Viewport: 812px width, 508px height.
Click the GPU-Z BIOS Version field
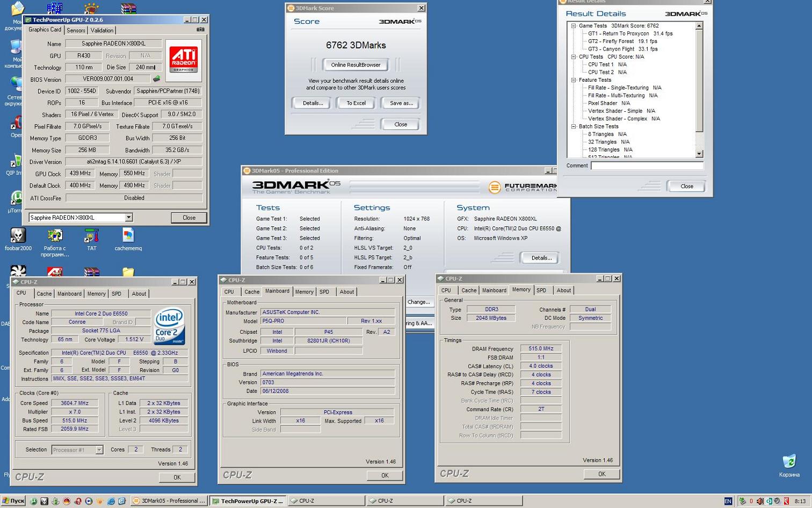(107, 79)
